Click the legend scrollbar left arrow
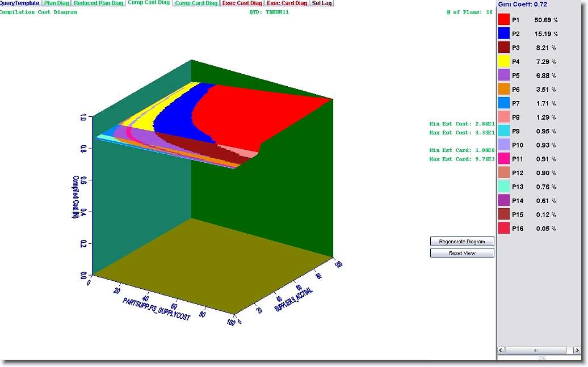The height and width of the screenshot is (367, 588). [x=501, y=350]
